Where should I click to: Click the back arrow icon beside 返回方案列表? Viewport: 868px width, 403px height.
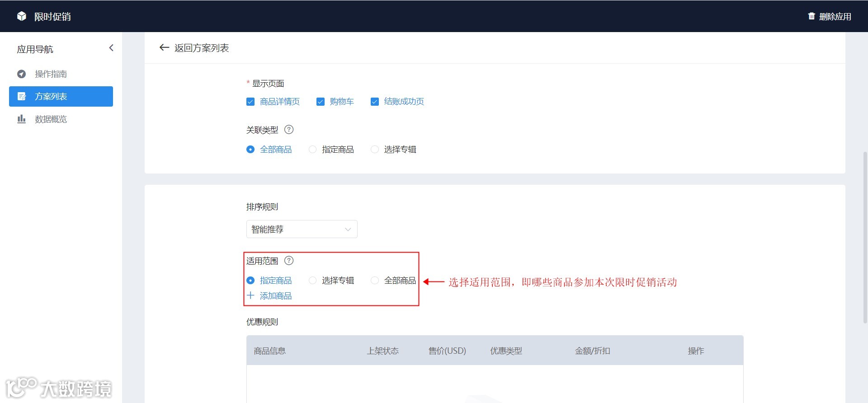[164, 47]
